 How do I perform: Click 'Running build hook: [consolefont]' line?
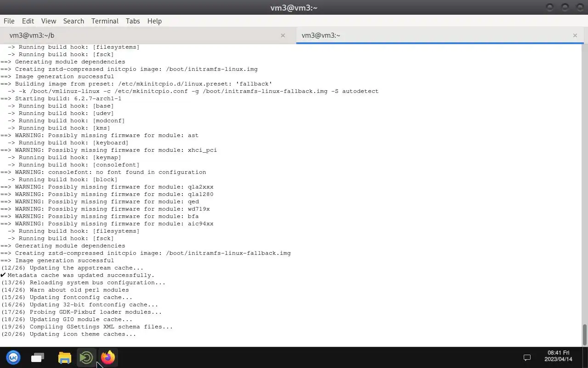click(74, 165)
